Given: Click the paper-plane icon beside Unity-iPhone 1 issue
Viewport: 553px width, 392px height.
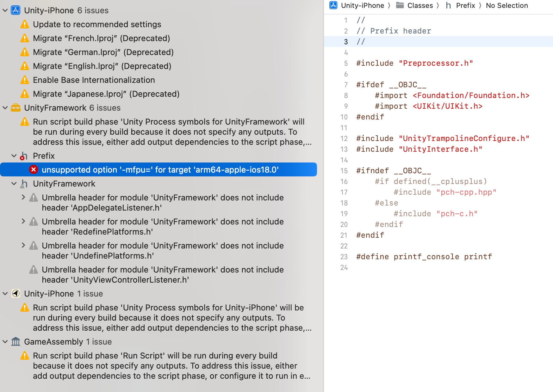Looking at the screenshot, I should pos(15,294).
